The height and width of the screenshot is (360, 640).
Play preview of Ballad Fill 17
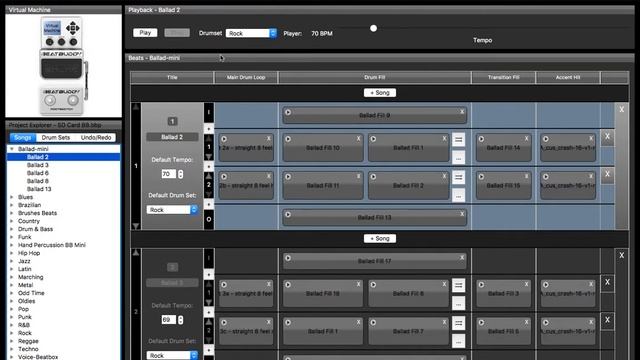288,258
